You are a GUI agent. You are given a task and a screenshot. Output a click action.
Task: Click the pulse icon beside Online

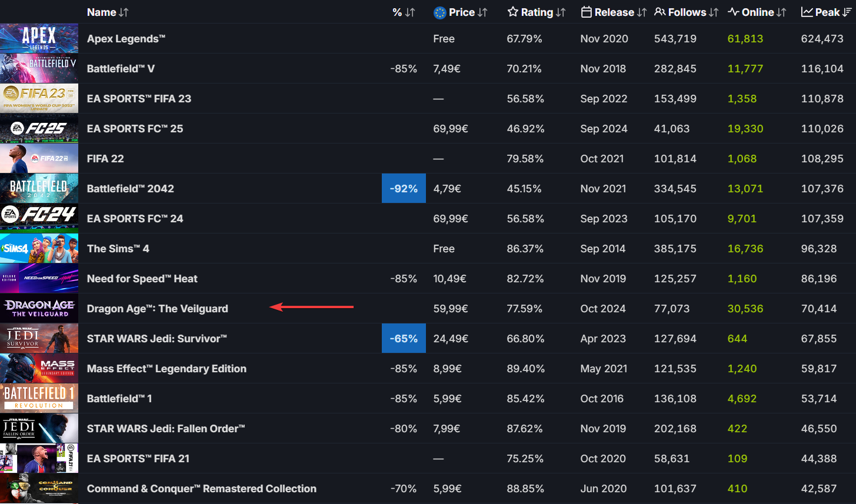click(x=733, y=12)
